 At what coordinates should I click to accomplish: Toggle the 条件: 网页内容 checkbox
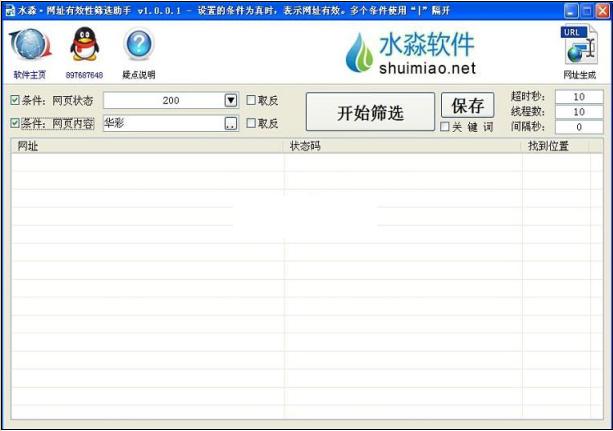coord(15,123)
